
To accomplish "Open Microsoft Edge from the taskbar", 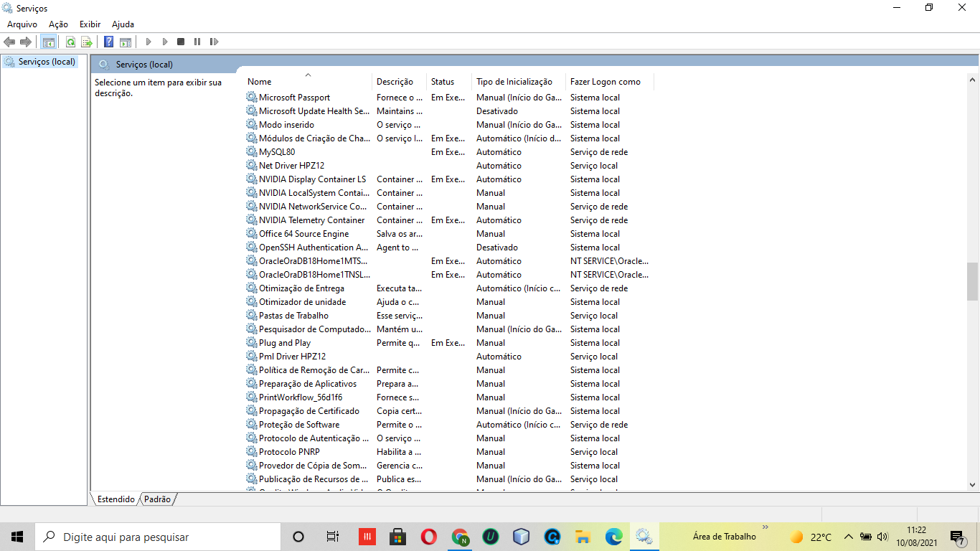I will (x=613, y=537).
